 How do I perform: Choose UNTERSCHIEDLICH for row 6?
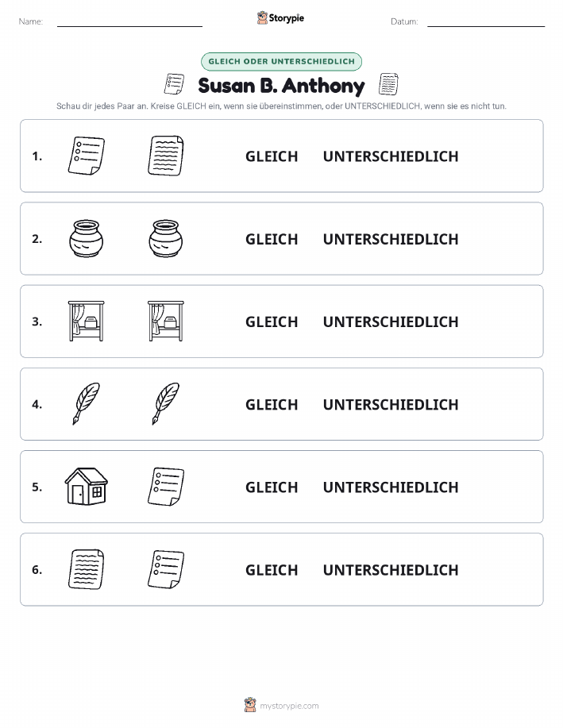[391, 570]
